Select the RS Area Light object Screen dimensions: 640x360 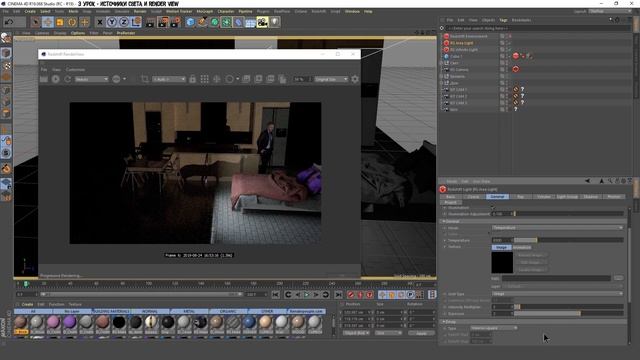click(x=462, y=43)
